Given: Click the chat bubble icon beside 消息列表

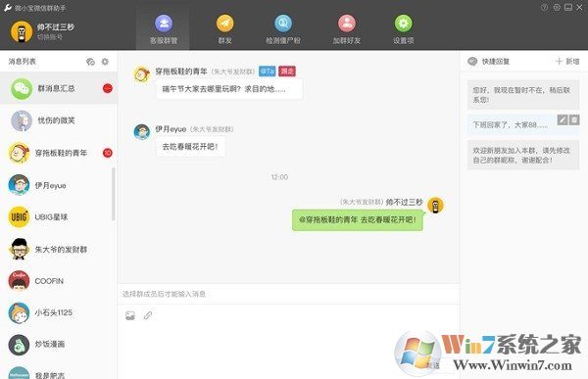Looking at the screenshot, I should (x=90, y=62).
